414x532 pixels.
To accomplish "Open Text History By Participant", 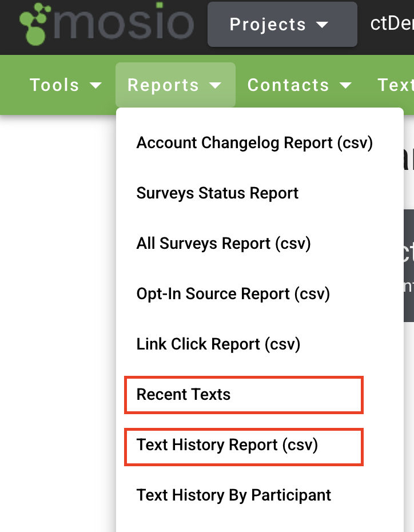I will (233, 495).
